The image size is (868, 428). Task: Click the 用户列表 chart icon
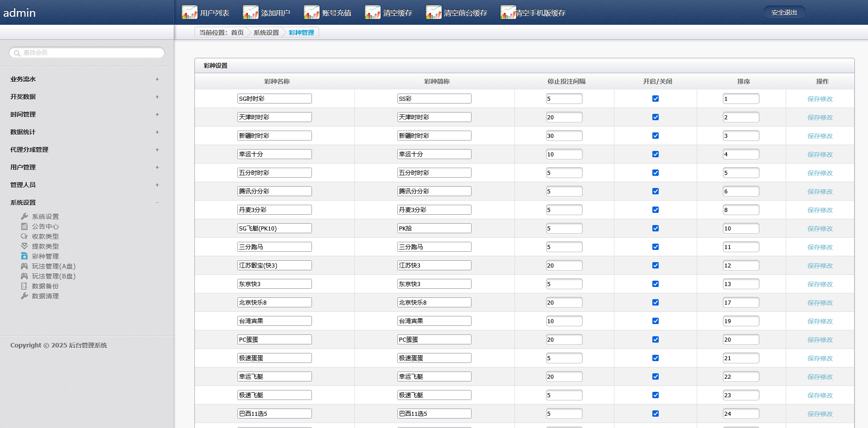[x=189, y=12]
